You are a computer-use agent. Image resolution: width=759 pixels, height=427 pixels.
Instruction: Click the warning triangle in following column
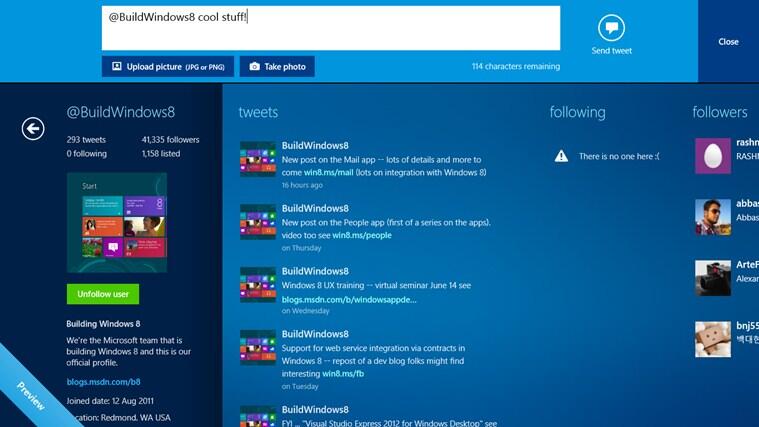point(561,156)
